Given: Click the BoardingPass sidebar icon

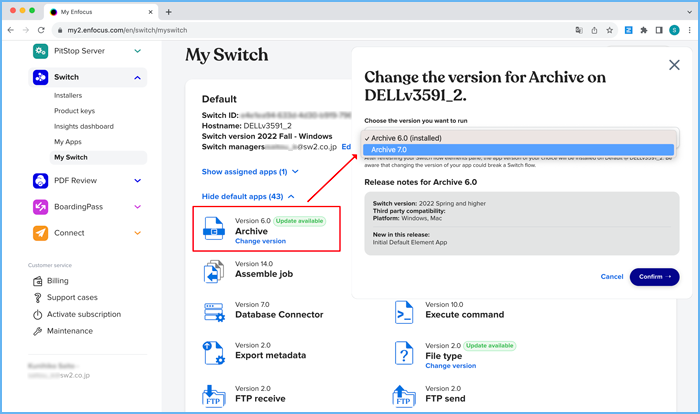Looking at the screenshot, I should click(x=40, y=207).
